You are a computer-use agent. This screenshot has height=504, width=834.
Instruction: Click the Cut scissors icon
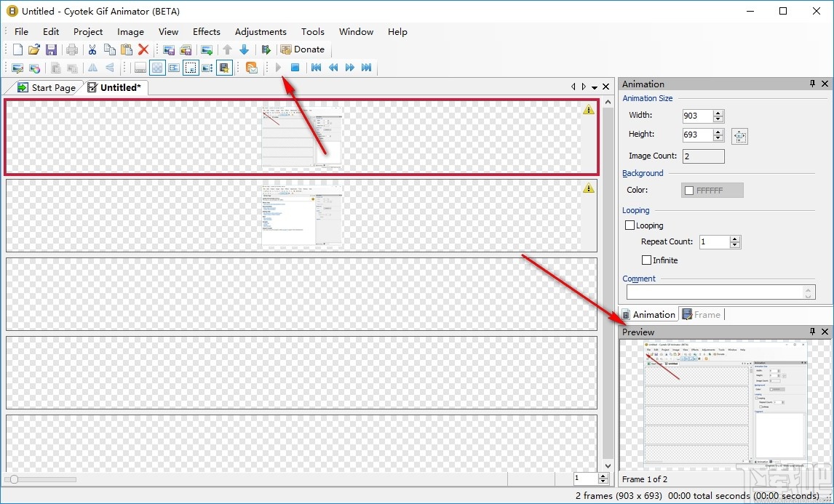[x=92, y=49]
